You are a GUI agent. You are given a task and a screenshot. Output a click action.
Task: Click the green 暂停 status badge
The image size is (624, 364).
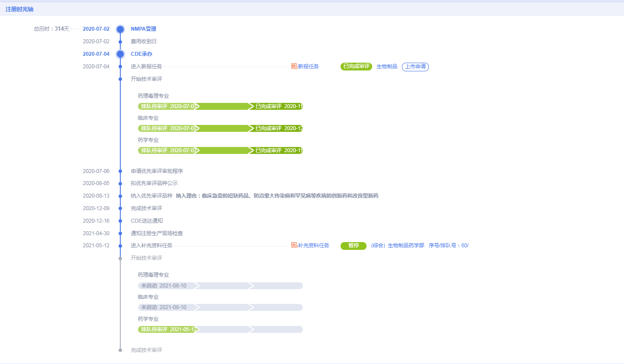tap(354, 245)
